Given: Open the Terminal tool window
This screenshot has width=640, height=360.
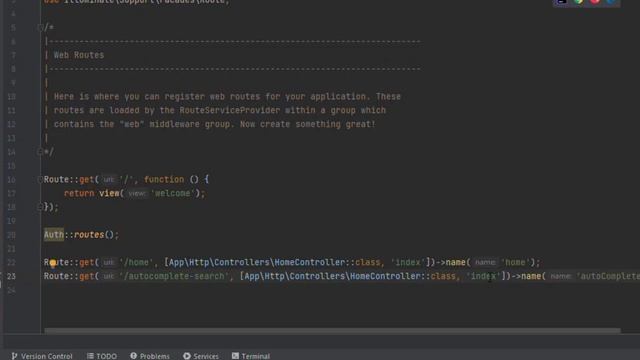Looking at the screenshot, I should (251, 356).
